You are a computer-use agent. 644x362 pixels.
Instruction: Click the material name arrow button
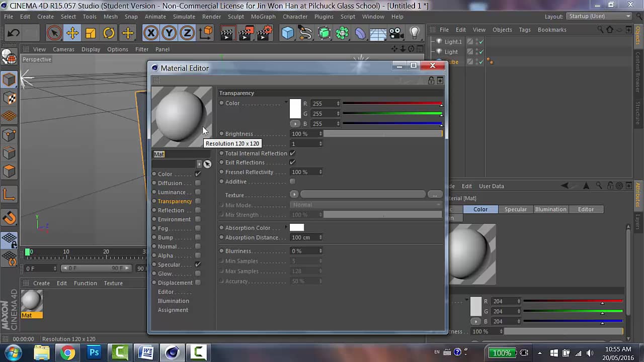(199, 164)
